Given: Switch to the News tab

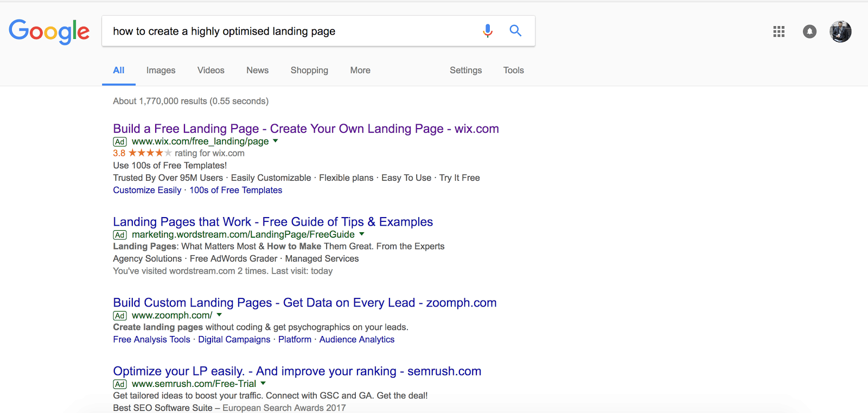Looking at the screenshot, I should click(x=257, y=70).
